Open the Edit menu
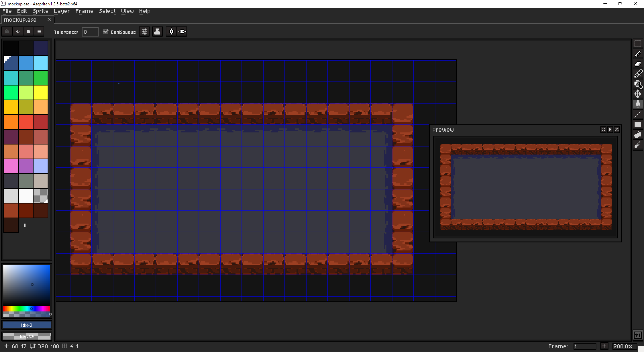The width and height of the screenshot is (644, 352). [x=22, y=11]
